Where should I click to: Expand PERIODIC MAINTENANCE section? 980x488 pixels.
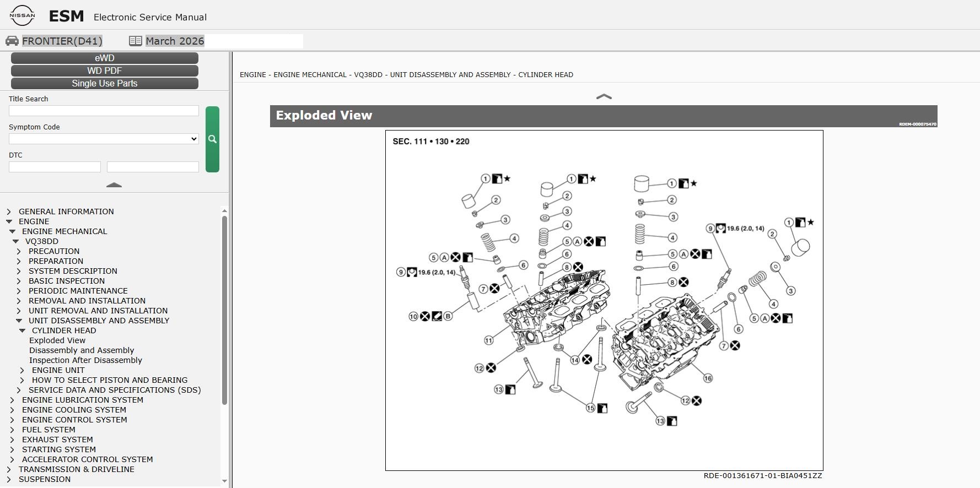(x=19, y=291)
